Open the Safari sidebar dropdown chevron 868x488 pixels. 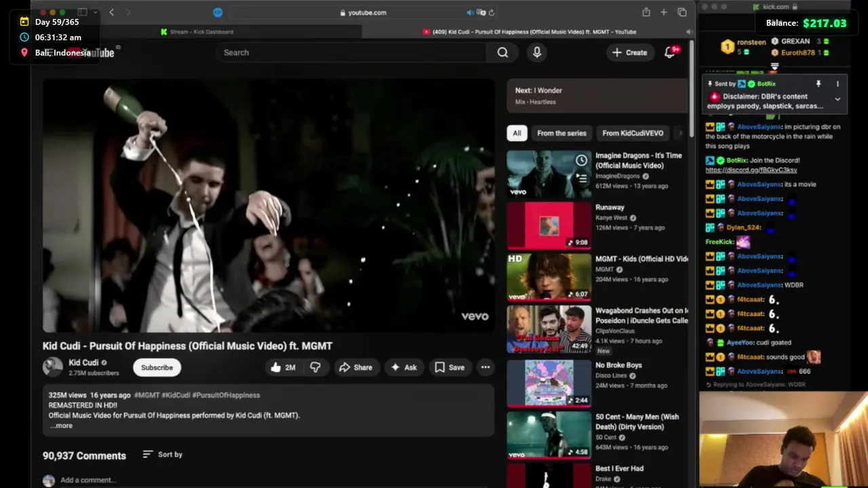(x=95, y=12)
